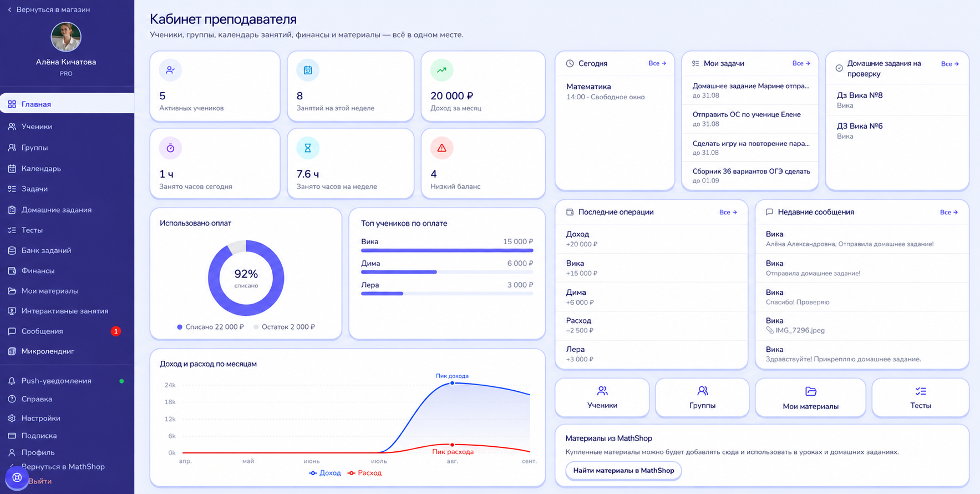This screenshot has width=980, height=494.
Task: Click Все link in Сегодня card
Action: (657, 63)
